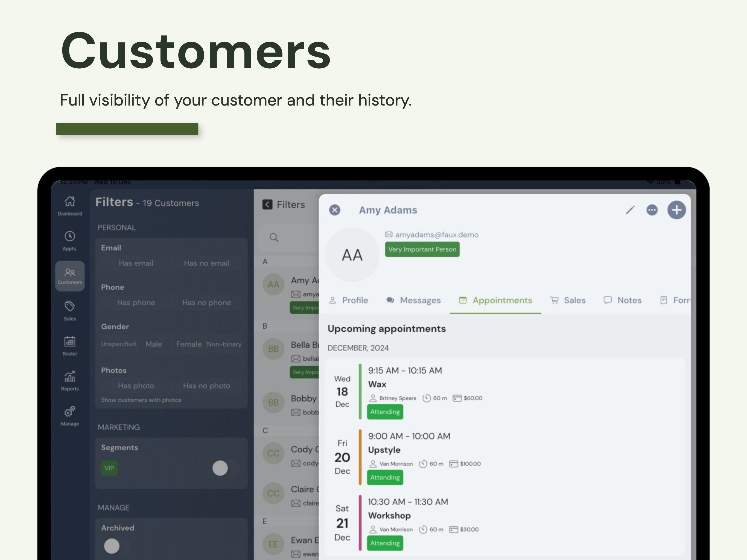Click the $30.00 price on Workshop
Image resolution: width=747 pixels, height=560 pixels.
(x=469, y=529)
